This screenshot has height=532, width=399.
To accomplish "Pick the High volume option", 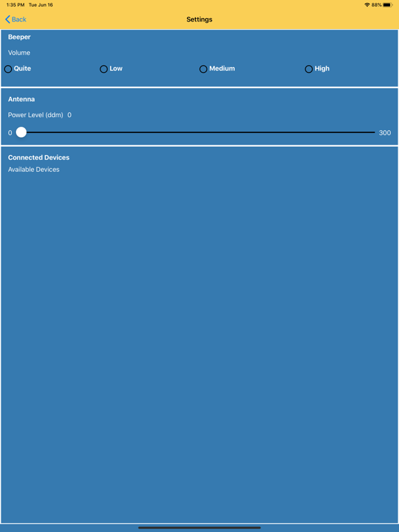I will tap(309, 69).
